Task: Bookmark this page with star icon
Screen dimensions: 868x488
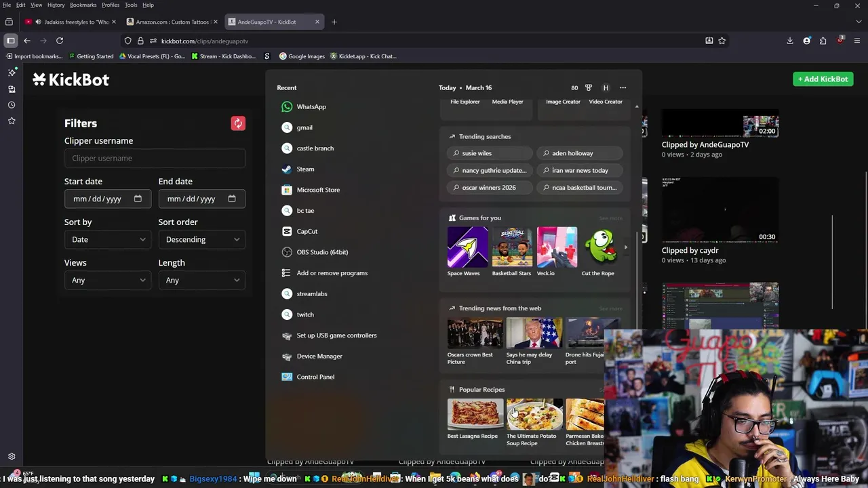Action: (x=722, y=41)
